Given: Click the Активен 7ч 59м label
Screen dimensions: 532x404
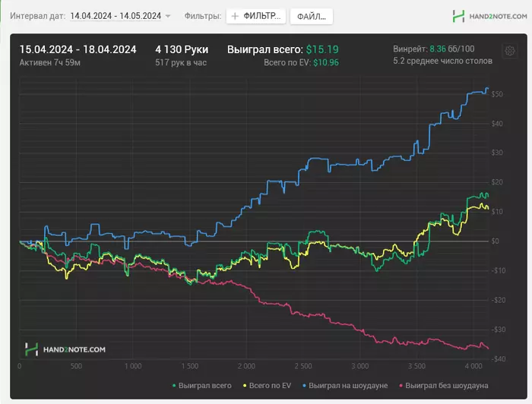Looking at the screenshot, I should pyautogui.click(x=50, y=62).
